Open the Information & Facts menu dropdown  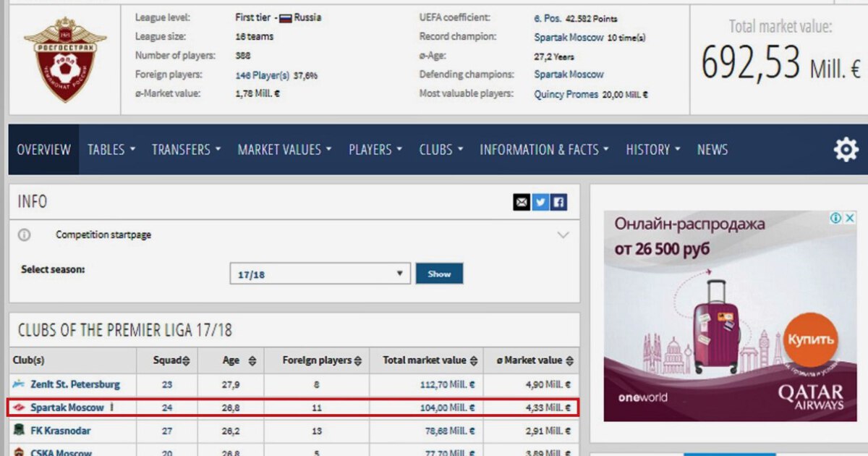(544, 150)
